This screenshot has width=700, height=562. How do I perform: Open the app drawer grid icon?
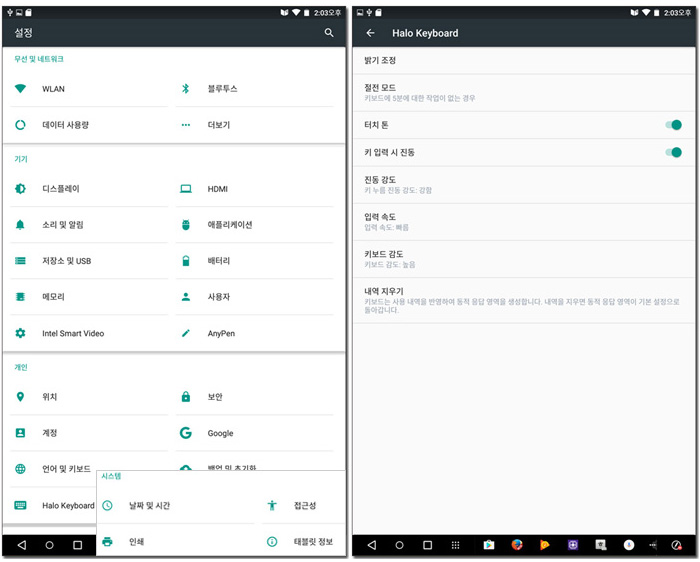(x=455, y=545)
